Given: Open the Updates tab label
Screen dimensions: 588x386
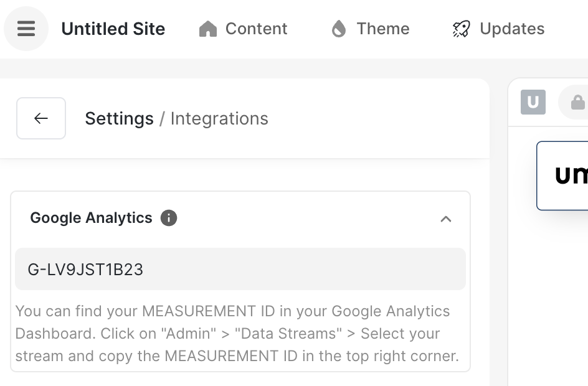Looking at the screenshot, I should click(x=512, y=29).
